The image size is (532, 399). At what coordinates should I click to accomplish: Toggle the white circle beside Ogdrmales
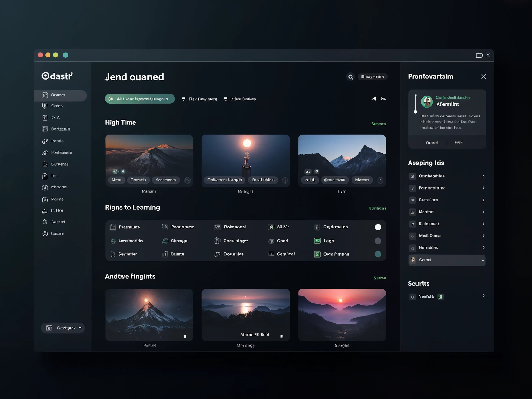tap(378, 227)
